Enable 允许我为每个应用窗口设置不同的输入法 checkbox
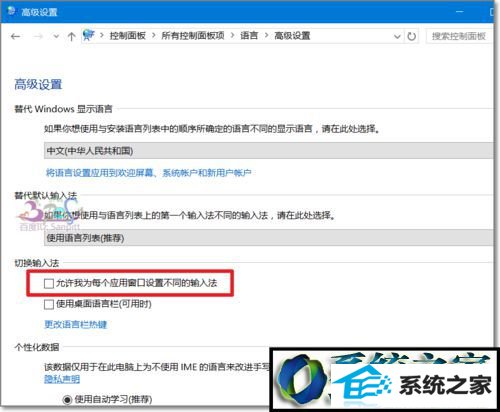 (49, 283)
